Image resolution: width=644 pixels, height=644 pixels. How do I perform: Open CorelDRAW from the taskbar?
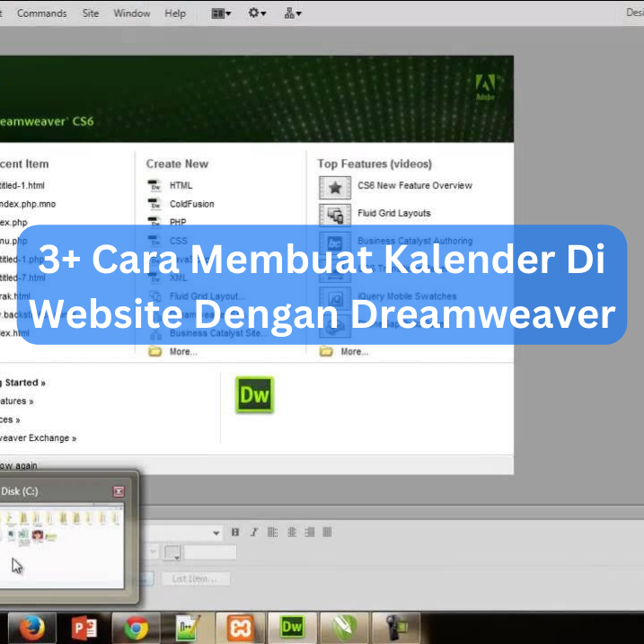pos(344,628)
